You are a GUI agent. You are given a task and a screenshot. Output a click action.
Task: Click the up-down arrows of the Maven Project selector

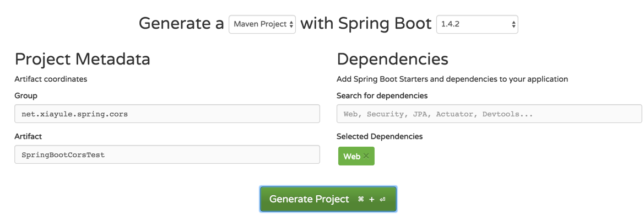(x=291, y=25)
